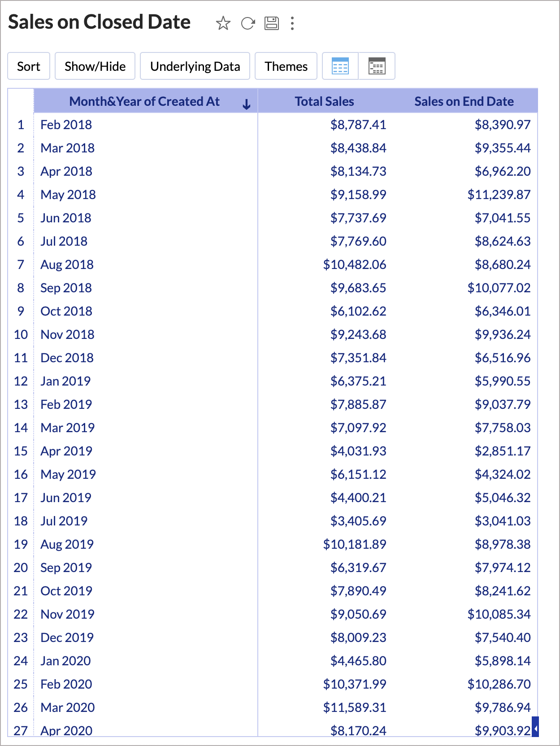Open the Sort options
The width and height of the screenshot is (560, 746).
28,66
